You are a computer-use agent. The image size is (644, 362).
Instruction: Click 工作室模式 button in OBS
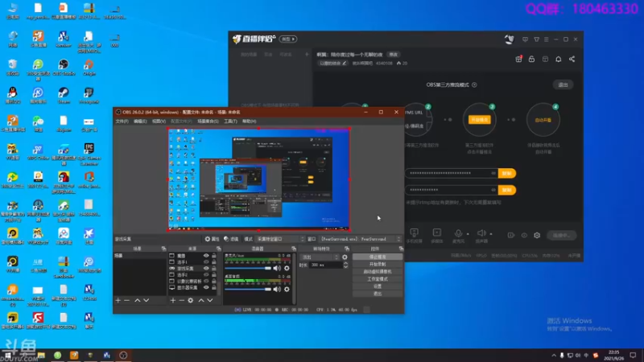tap(378, 279)
